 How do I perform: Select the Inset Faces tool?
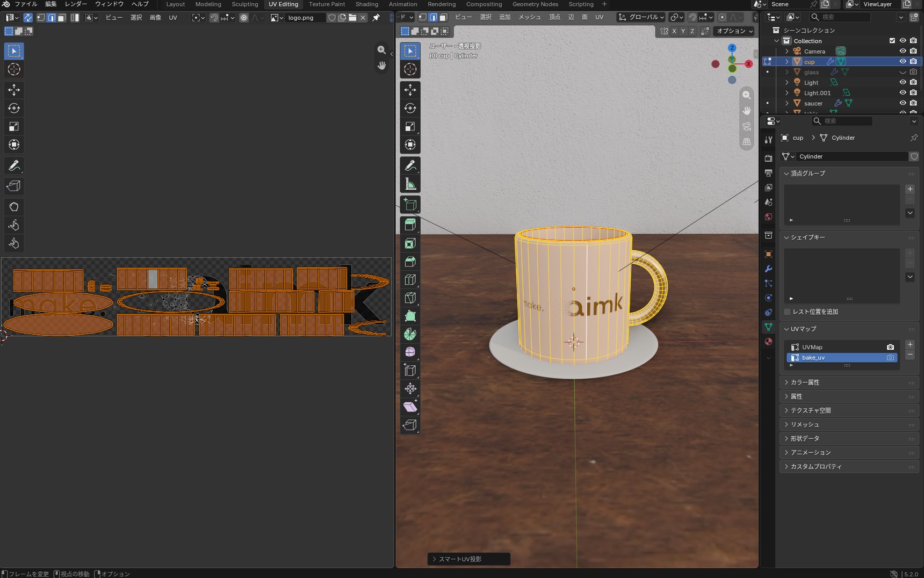pyautogui.click(x=410, y=243)
